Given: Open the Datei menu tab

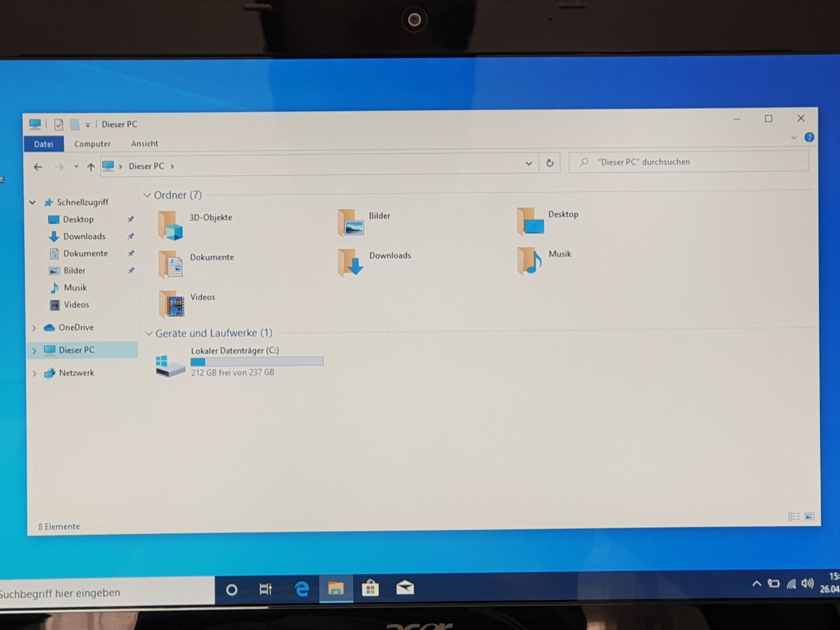Looking at the screenshot, I should tap(44, 144).
